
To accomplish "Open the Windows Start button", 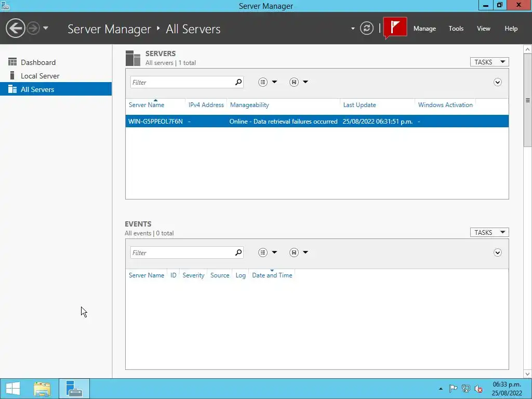I will (x=13, y=389).
